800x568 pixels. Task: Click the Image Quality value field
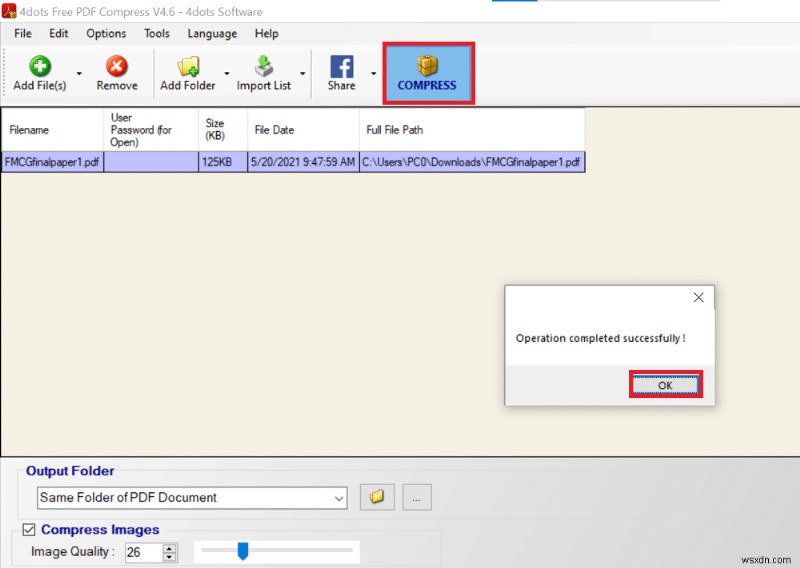[x=144, y=552]
